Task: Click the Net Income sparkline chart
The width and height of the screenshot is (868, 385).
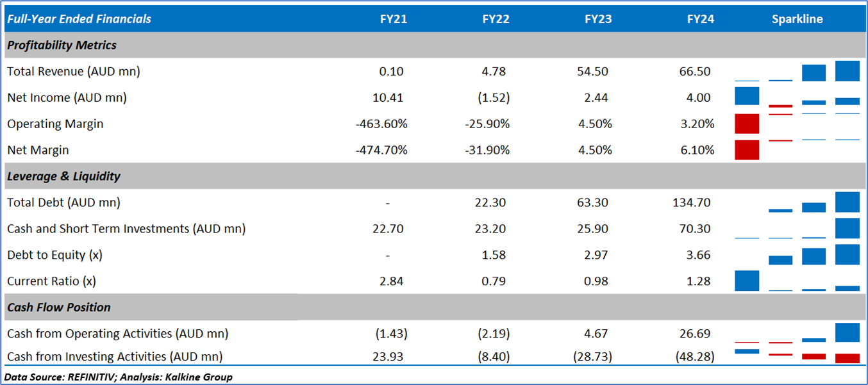Action: pyautogui.click(x=797, y=97)
